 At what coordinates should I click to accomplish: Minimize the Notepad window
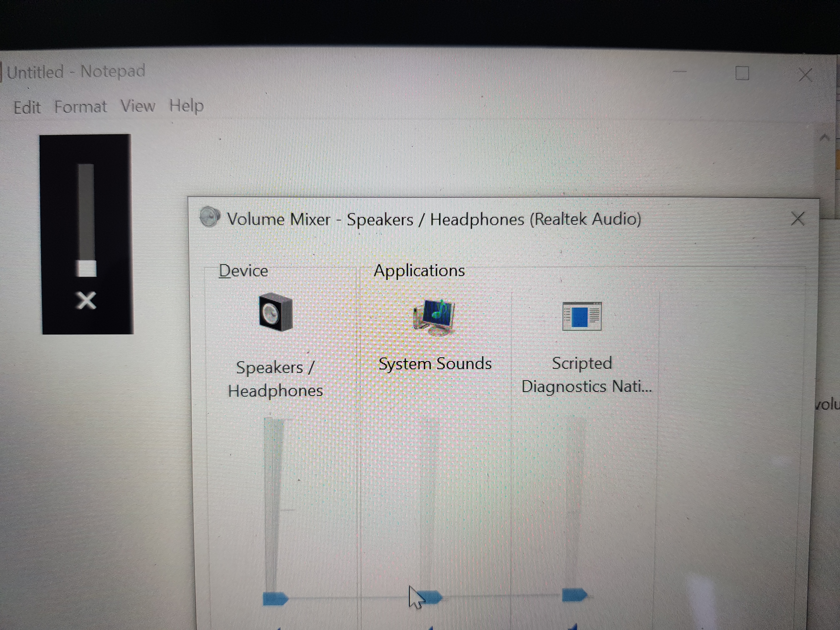(x=679, y=72)
